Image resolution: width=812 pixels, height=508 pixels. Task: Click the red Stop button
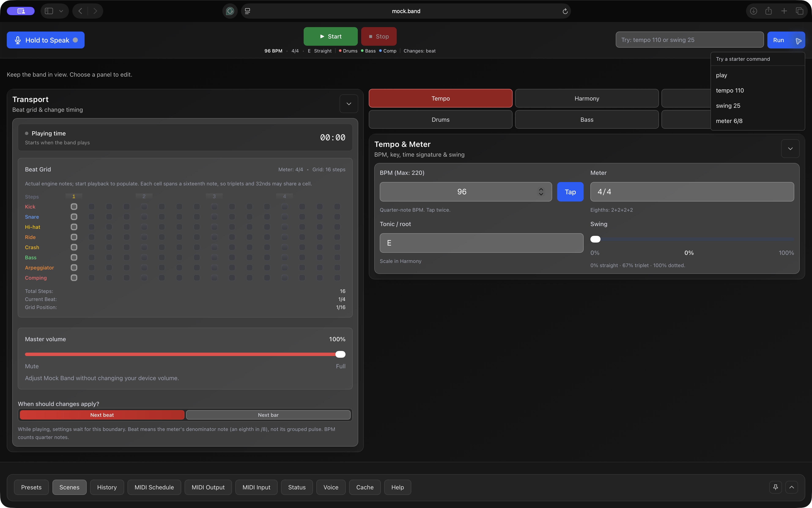[379, 36]
